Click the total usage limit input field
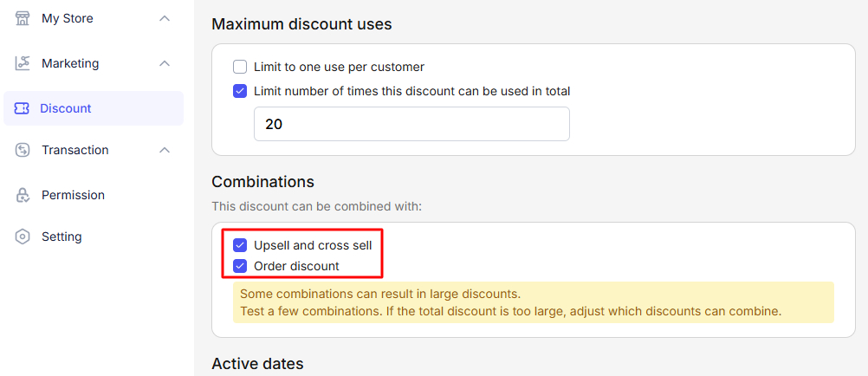 pyautogui.click(x=411, y=124)
